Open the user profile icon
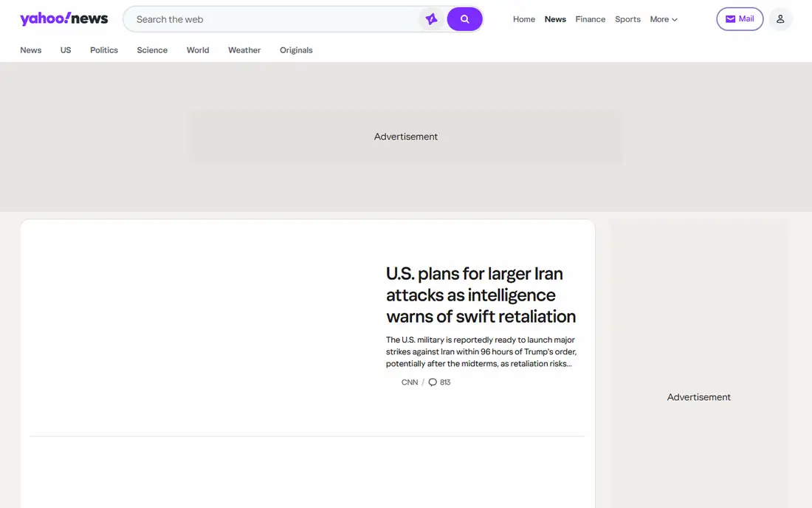Image resolution: width=812 pixels, height=508 pixels. [x=780, y=19]
